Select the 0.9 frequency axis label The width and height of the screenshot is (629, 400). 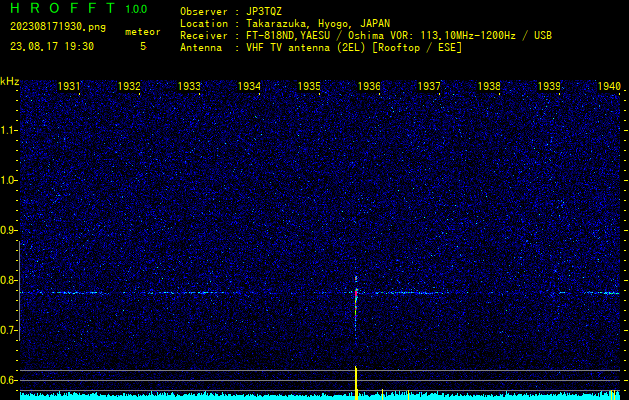[x=9, y=230]
